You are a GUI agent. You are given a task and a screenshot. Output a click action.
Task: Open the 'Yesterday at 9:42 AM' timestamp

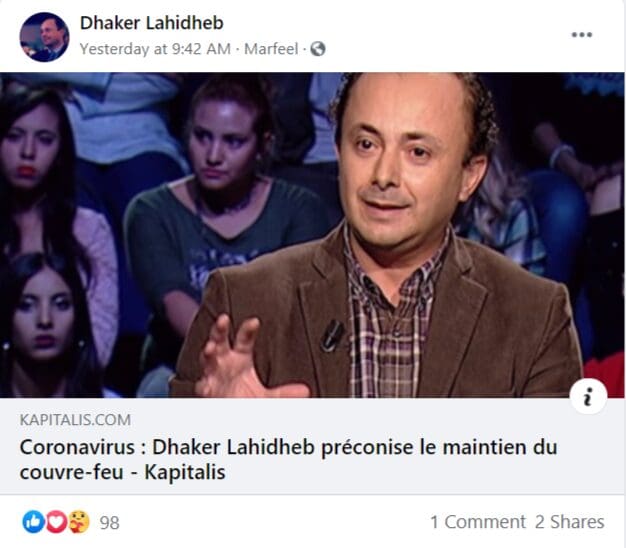pyautogui.click(x=155, y=49)
